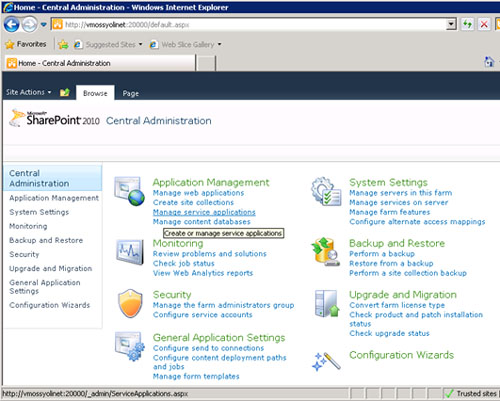Click the Add to Favorites bar icon

point(63,44)
